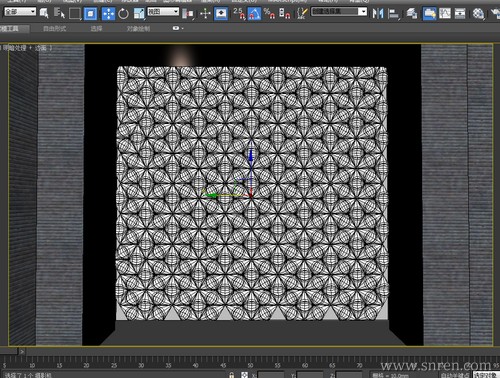Click the time slider handle
Viewport: 500px width, 378px height.
tap(9, 351)
